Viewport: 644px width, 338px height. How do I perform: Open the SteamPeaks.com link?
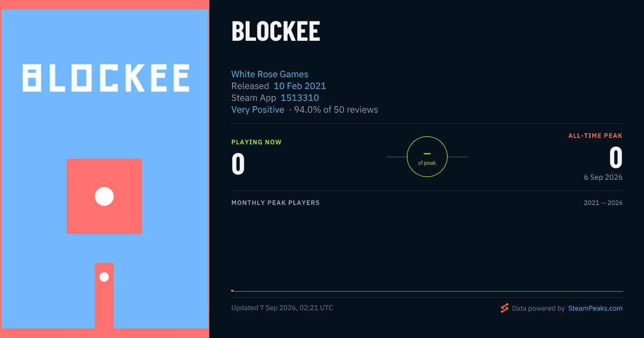595,308
